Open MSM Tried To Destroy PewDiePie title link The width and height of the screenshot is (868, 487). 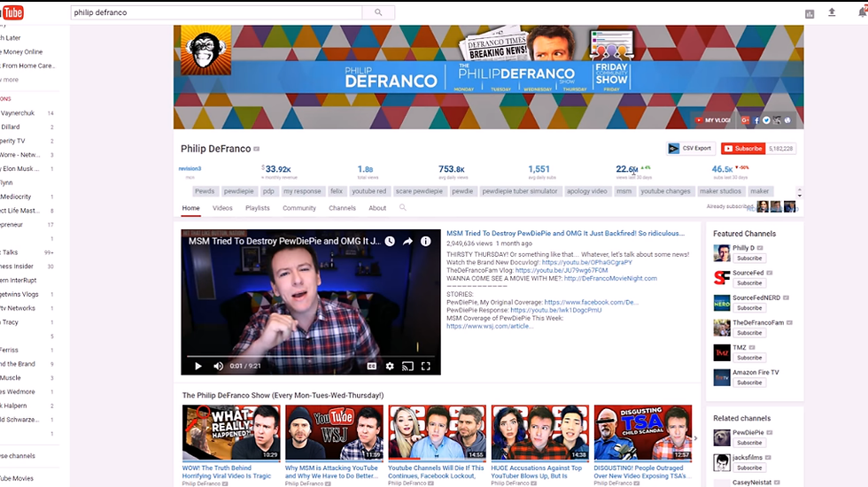(x=565, y=234)
